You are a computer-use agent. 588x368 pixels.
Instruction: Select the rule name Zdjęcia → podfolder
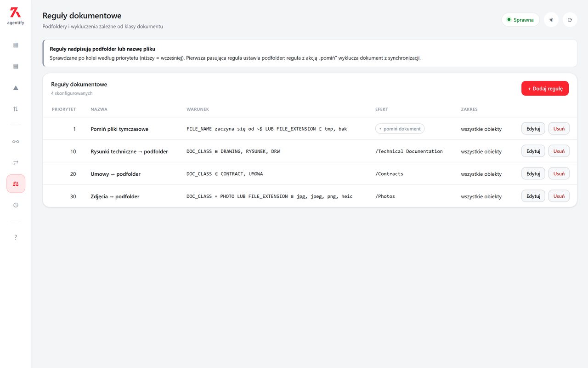115,197
